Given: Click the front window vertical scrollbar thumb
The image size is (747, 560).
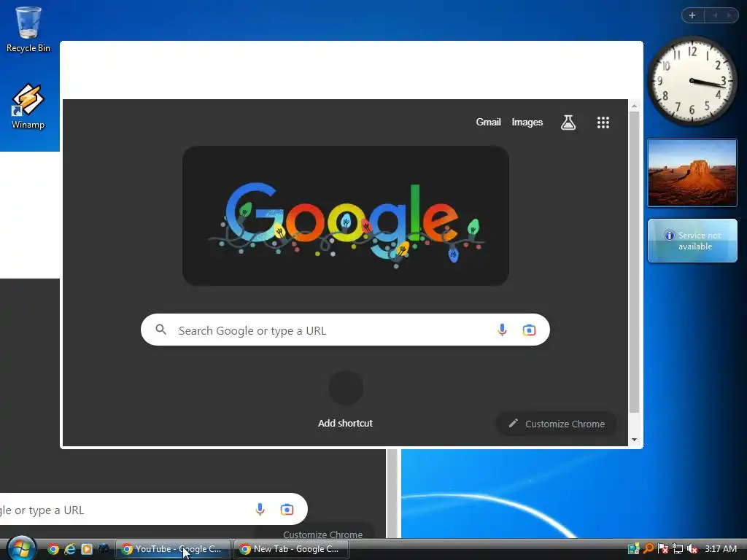Looking at the screenshot, I should click(x=634, y=262).
